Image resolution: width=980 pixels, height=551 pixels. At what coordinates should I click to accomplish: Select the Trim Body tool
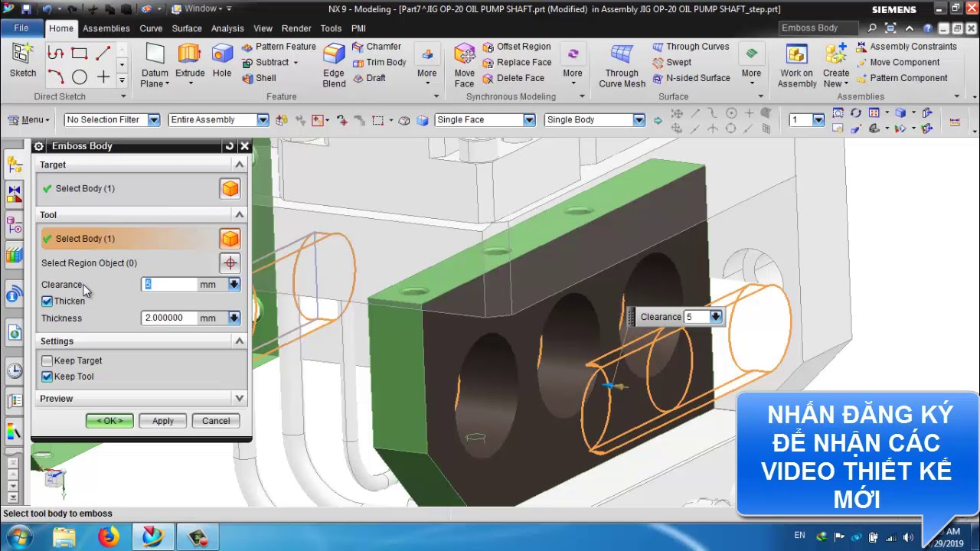[379, 63]
